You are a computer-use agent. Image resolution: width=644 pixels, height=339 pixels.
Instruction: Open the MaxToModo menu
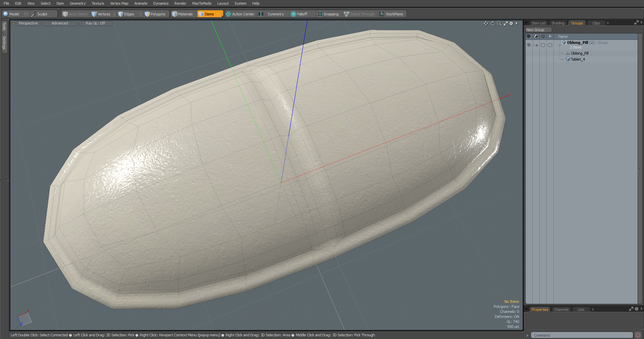[202, 3]
